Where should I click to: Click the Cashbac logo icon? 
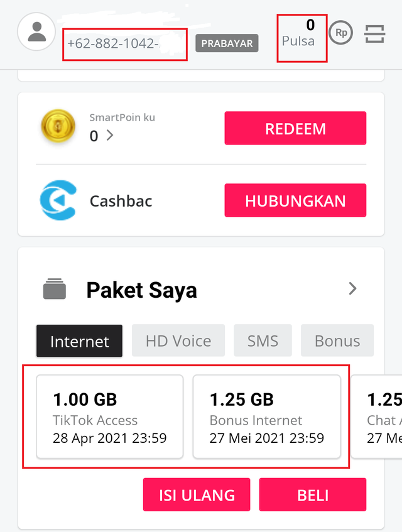tap(58, 200)
